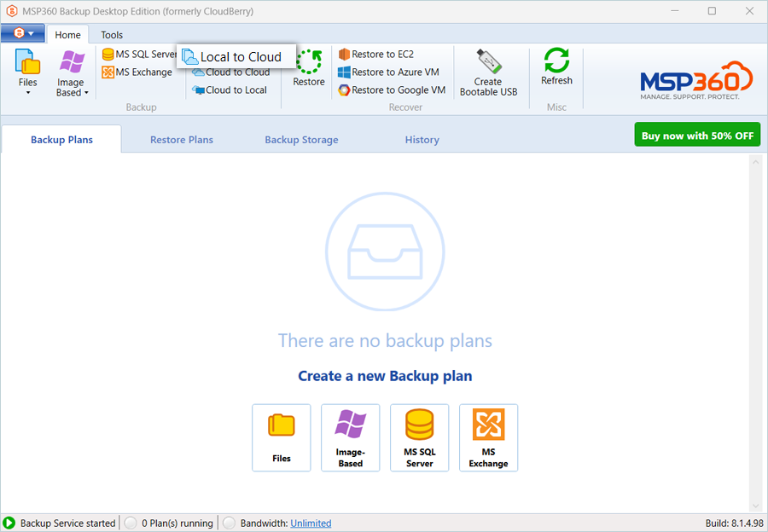Switch to the Tools ribbon tab
768x532 pixels.
pos(112,35)
